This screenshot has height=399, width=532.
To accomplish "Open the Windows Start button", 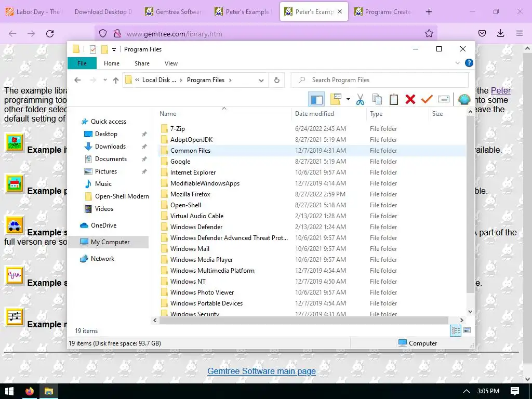I will click(x=9, y=391).
